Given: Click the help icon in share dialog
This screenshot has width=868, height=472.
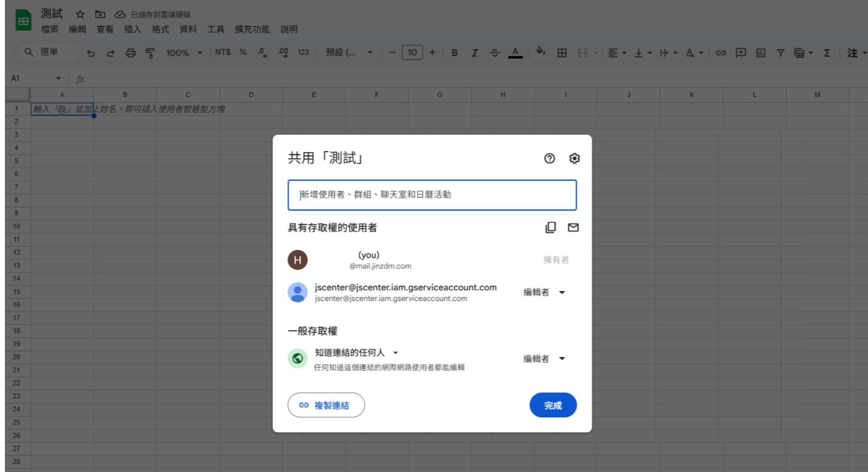Looking at the screenshot, I should 549,158.
